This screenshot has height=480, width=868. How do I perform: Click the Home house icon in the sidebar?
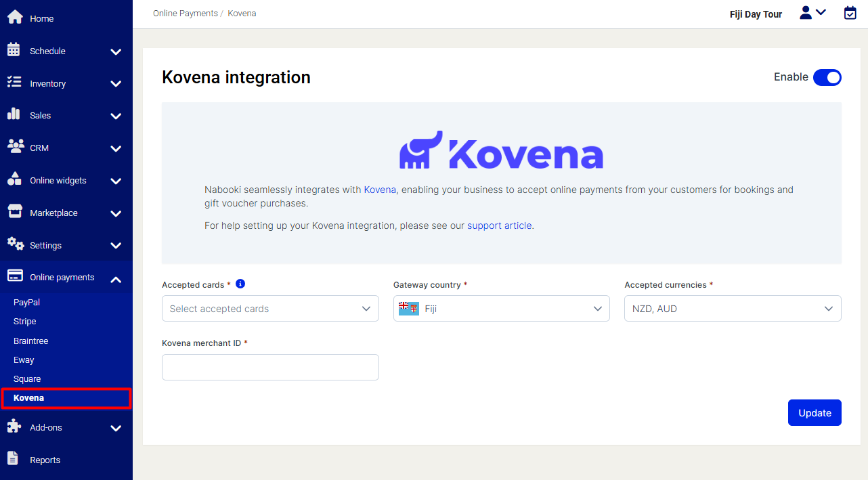[15, 18]
